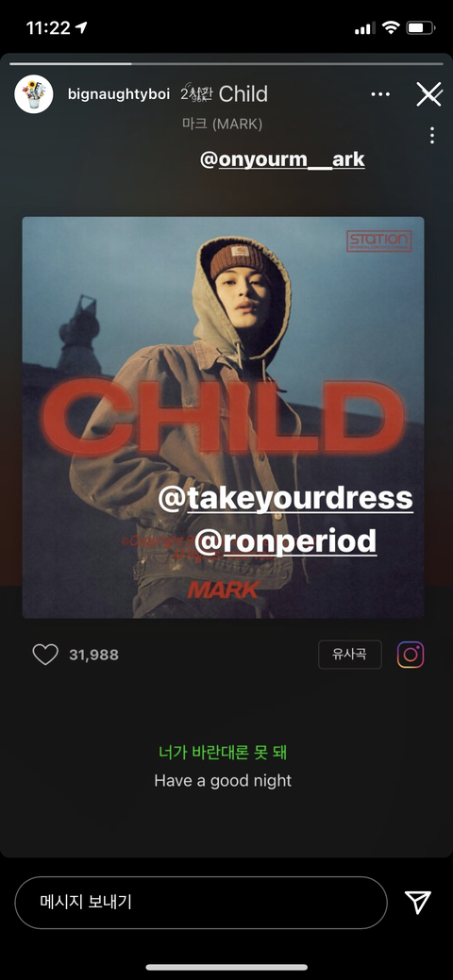This screenshot has width=453, height=980.
Task: Tap the story progress bar at top
Action: coord(226,64)
